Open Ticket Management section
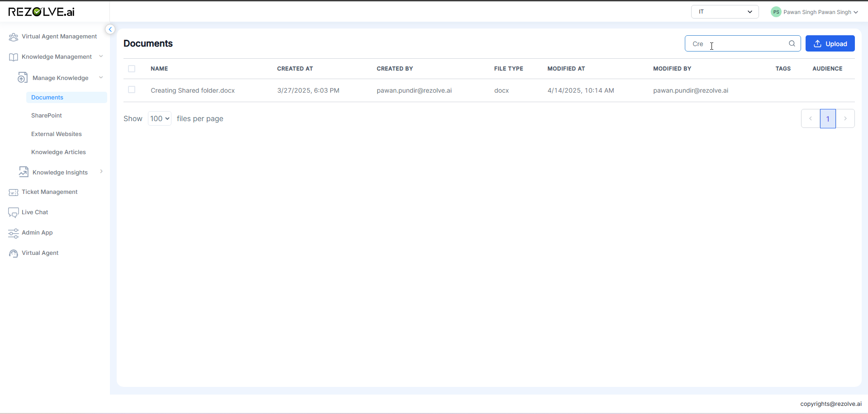Viewport: 868px width, 414px height. click(50, 192)
